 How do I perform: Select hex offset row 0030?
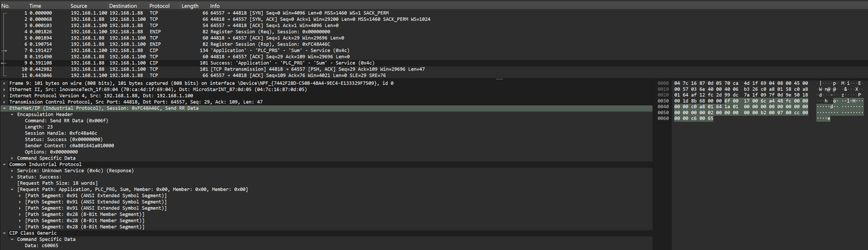point(663,101)
